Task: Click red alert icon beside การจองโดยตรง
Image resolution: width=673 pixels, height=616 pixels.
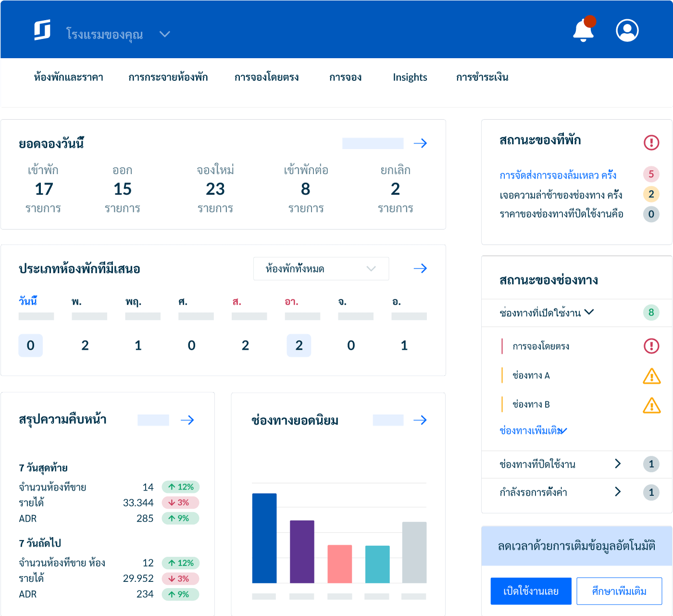Action: 651,346
